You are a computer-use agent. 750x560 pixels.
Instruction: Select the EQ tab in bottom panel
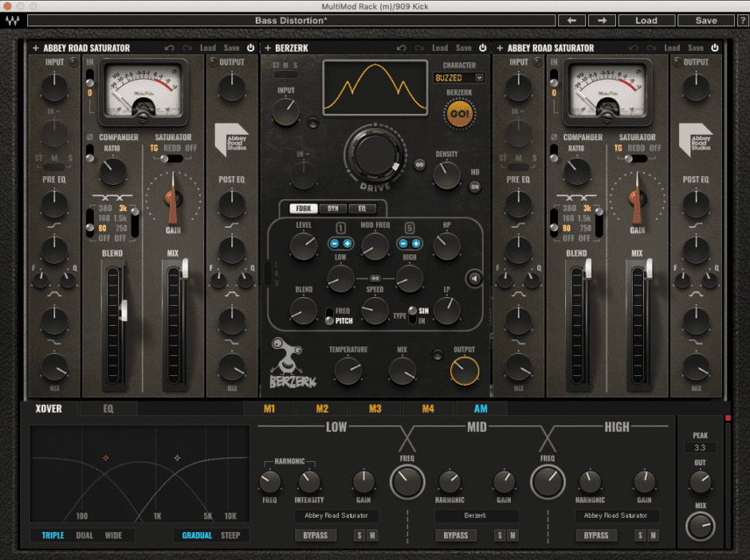108,409
